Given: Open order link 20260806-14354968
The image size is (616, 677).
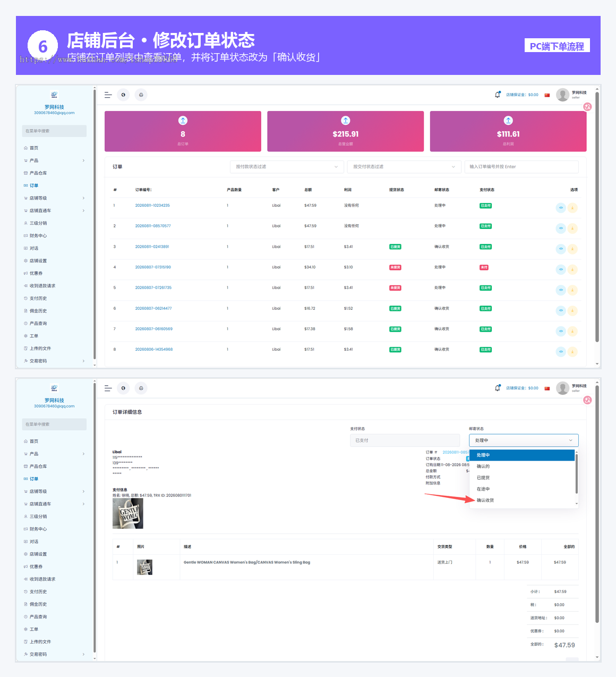Looking at the screenshot, I should click(x=154, y=350).
